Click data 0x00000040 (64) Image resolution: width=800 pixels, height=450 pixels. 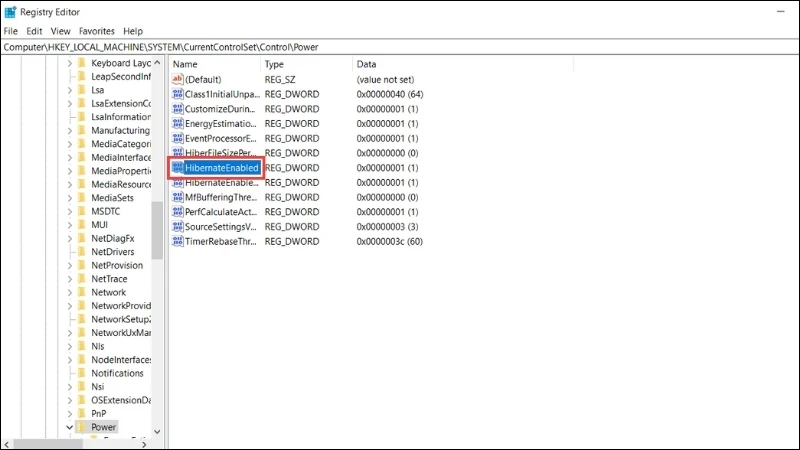(390, 94)
